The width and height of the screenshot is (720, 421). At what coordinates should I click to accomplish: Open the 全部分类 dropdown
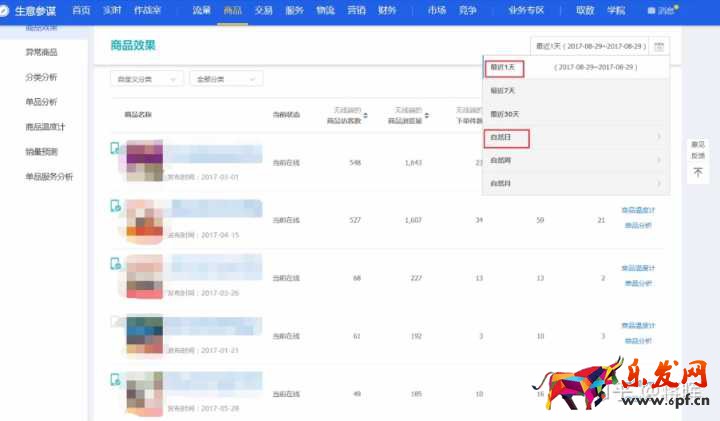coord(225,79)
